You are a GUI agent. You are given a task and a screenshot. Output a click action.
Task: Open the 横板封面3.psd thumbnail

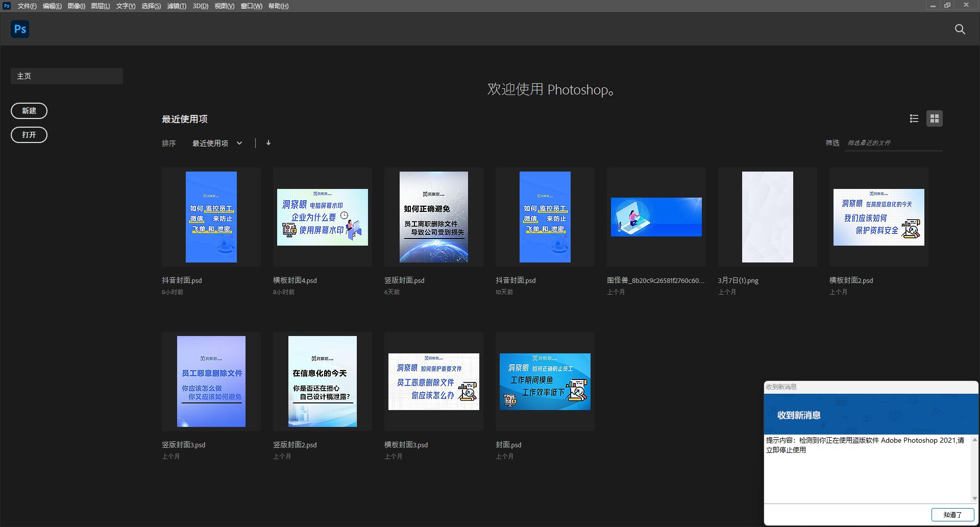pyautogui.click(x=434, y=381)
